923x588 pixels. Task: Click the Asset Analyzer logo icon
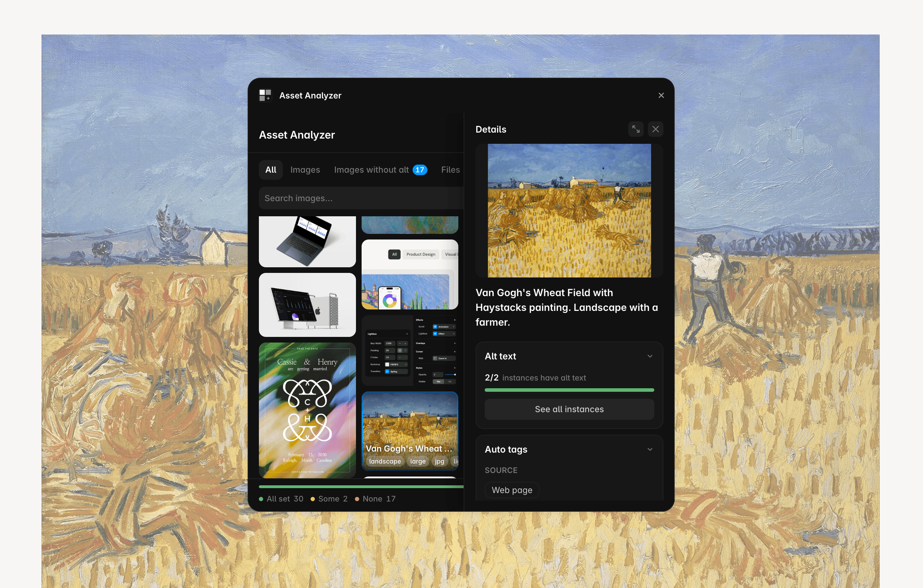coord(265,95)
